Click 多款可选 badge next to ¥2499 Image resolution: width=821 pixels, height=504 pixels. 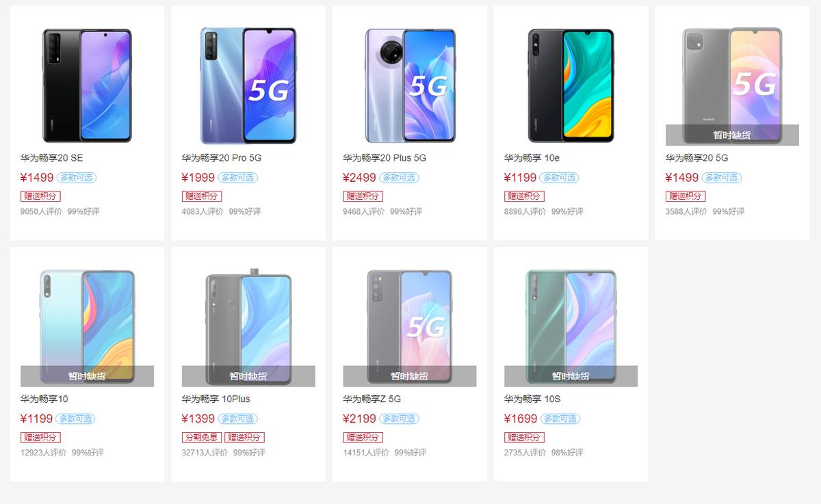pyautogui.click(x=399, y=178)
